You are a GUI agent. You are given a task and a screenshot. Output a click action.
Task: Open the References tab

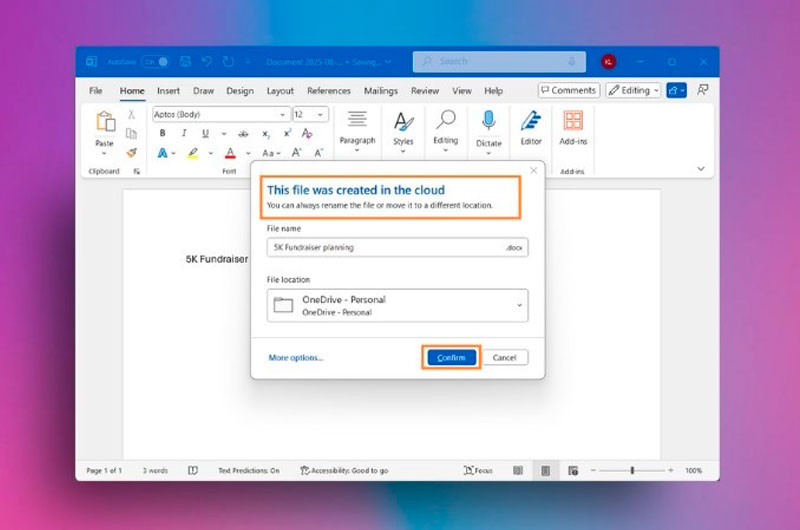click(328, 91)
